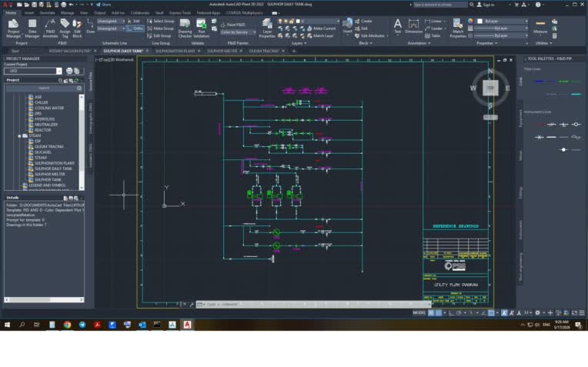Click the Open file icon in quick access toolbar

[x=27, y=5]
